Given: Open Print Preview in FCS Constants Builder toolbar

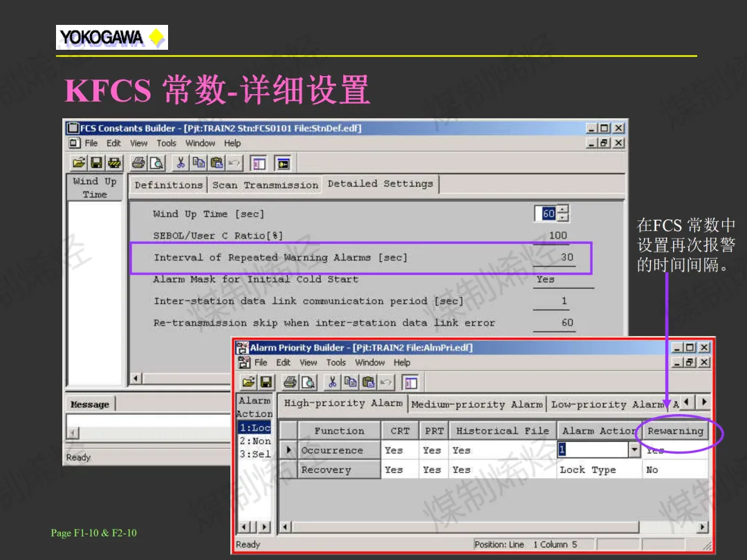Looking at the screenshot, I should click(157, 163).
